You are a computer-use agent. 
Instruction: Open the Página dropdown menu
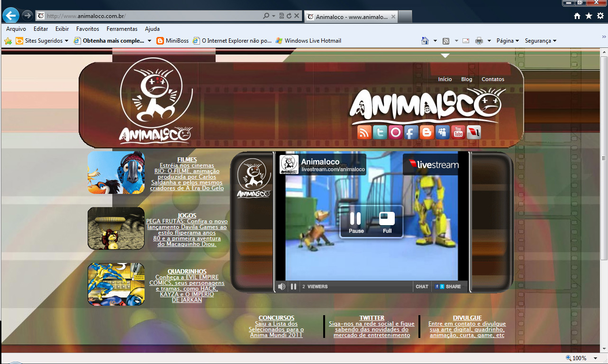point(508,41)
